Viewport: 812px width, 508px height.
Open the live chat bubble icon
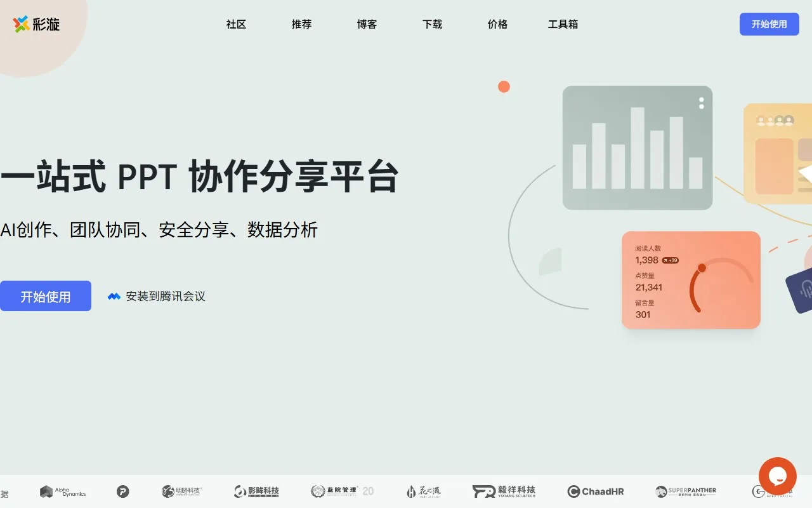pyautogui.click(x=778, y=476)
